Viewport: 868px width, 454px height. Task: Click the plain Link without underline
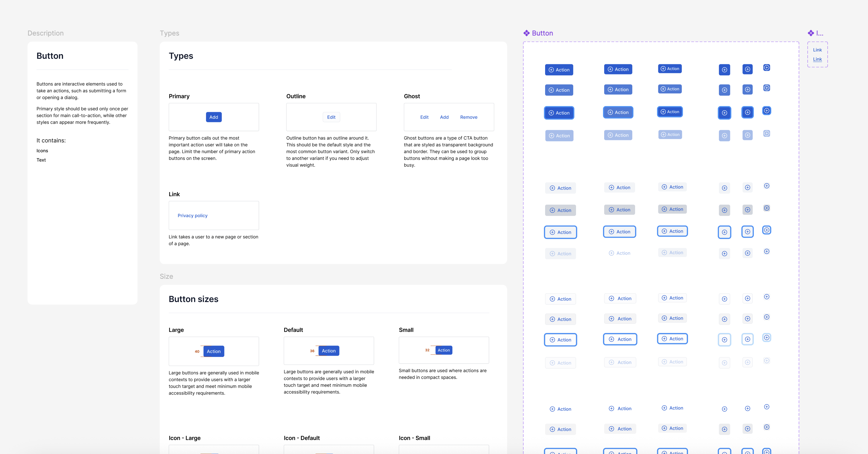[x=817, y=50]
